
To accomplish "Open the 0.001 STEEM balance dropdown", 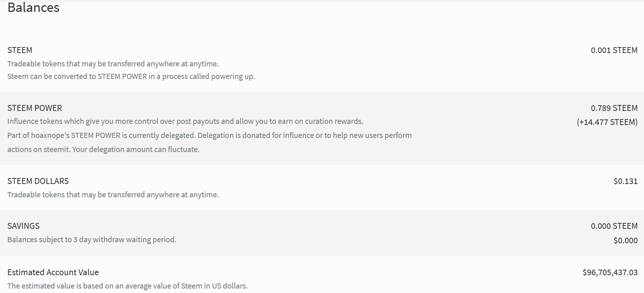I will tap(614, 50).
